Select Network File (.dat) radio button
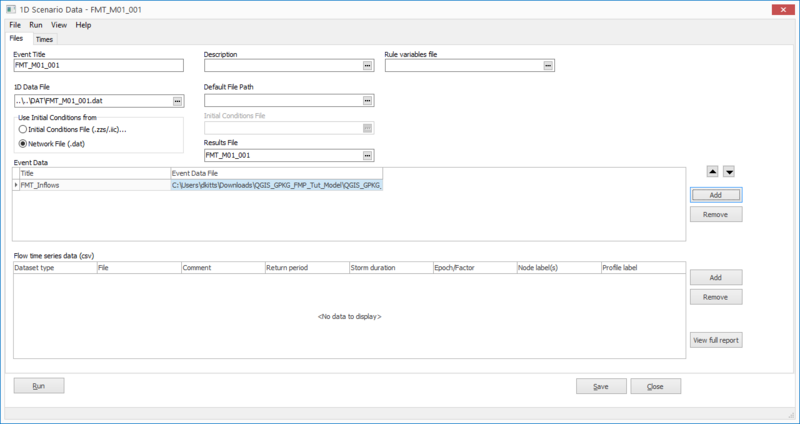 22,144
